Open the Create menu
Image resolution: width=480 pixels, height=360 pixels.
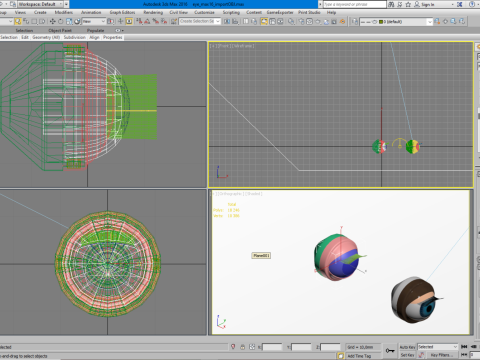pos(40,12)
